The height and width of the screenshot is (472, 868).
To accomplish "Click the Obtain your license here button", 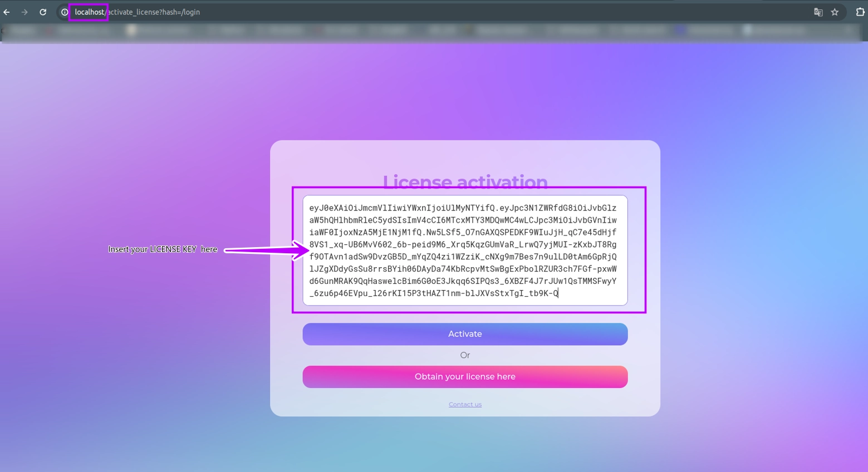I will point(465,377).
